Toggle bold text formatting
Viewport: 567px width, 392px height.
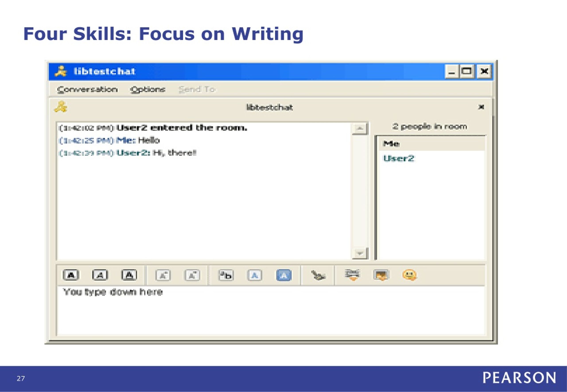tap(71, 275)
